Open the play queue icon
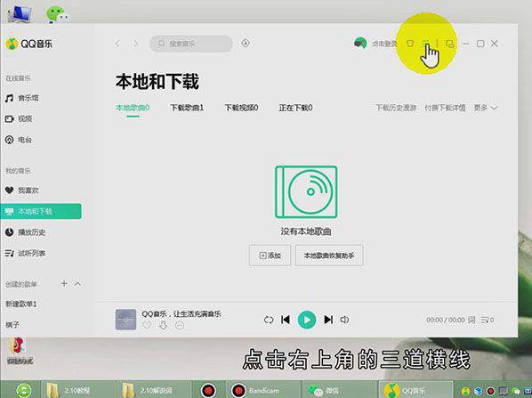 [x=488, y=320]
